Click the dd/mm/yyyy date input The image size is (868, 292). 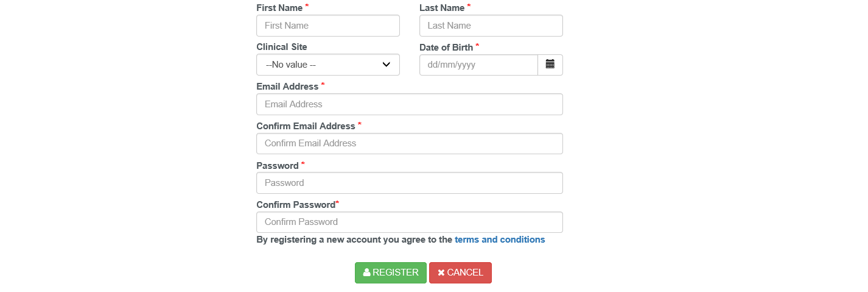(x=478, y=65)
